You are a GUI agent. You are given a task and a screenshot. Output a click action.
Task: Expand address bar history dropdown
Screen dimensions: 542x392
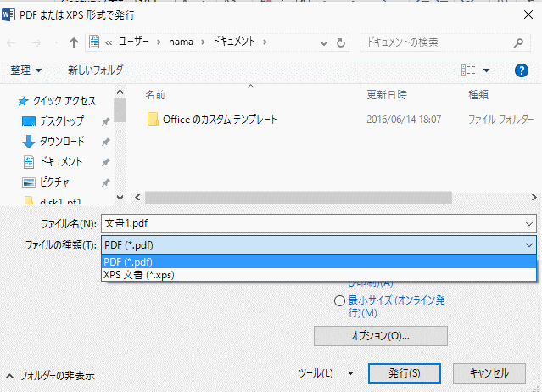323,43
